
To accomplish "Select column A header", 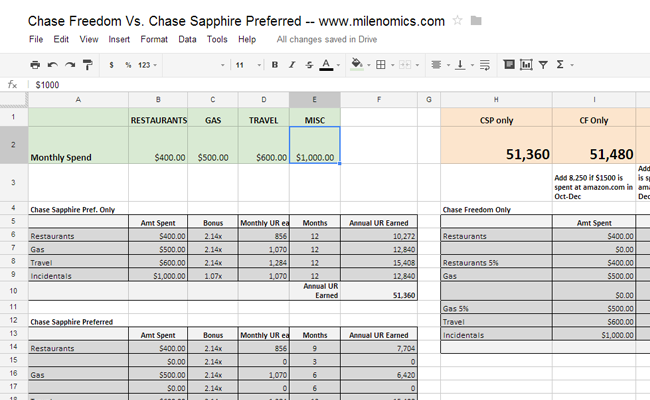I will pyautogui.click(x=78, y=99).
